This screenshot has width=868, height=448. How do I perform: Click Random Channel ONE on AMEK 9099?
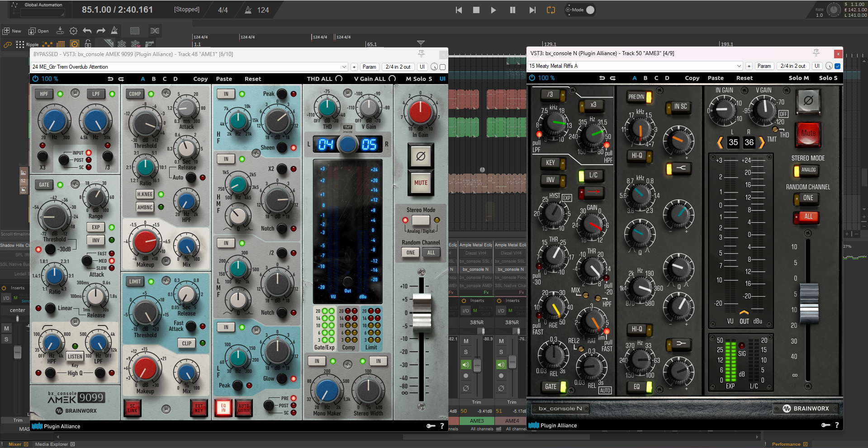410,253
